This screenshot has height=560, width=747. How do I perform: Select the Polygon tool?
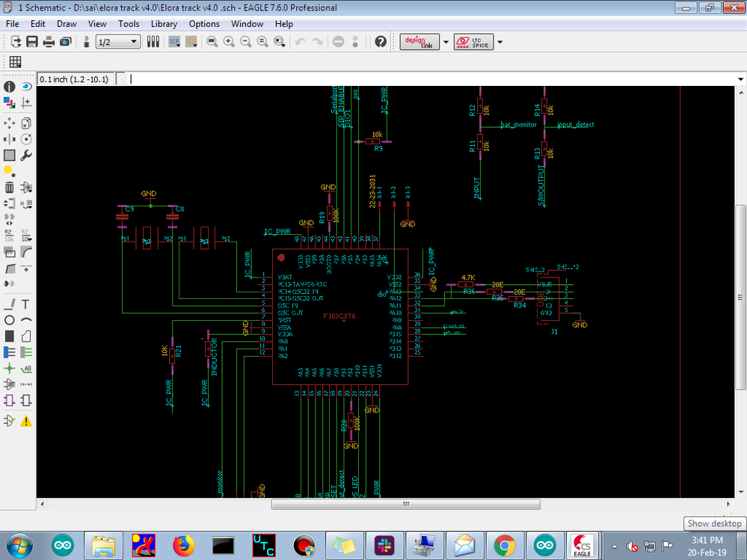(x=26, y=336)
